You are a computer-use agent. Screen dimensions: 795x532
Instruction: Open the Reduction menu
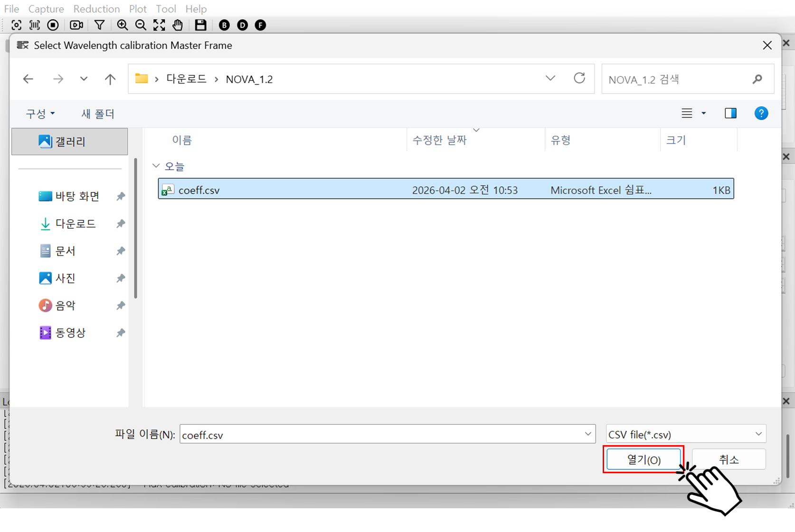[96, 9]
